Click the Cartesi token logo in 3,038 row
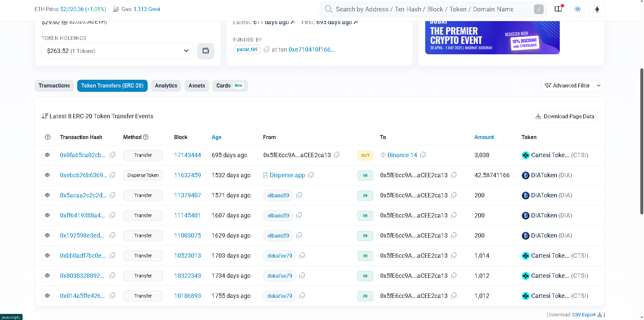 pyautogui.click(x=526, y=155)
